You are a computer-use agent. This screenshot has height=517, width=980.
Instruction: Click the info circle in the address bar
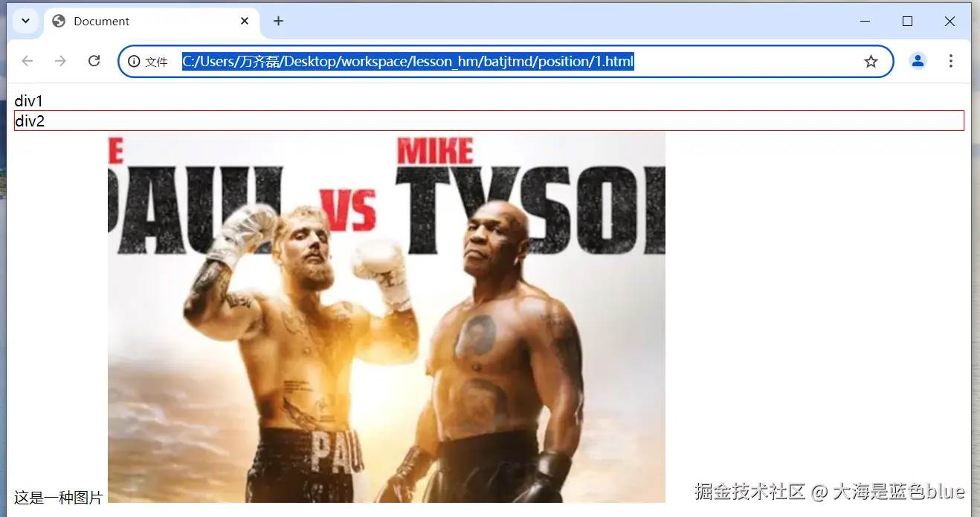(133, 61)
